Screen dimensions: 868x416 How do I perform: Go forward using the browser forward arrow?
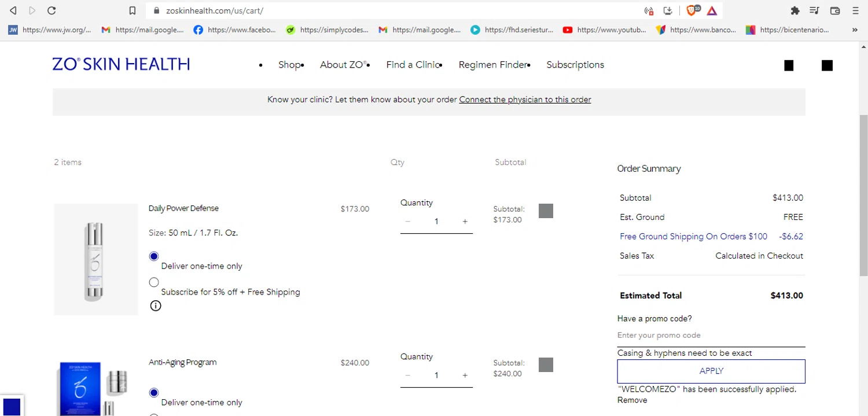(32, 10)
